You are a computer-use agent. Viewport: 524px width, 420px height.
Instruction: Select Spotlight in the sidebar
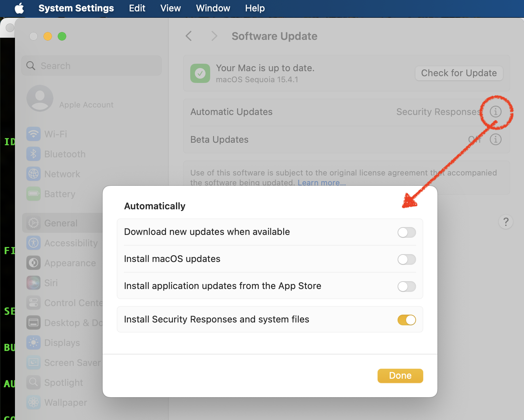(x=63, y=383)
